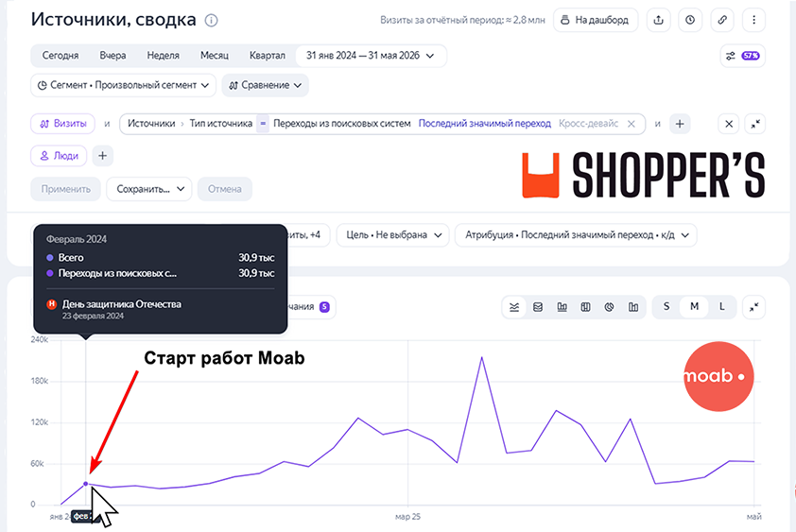Click the Визиты segment chip

tap(63, 124)
